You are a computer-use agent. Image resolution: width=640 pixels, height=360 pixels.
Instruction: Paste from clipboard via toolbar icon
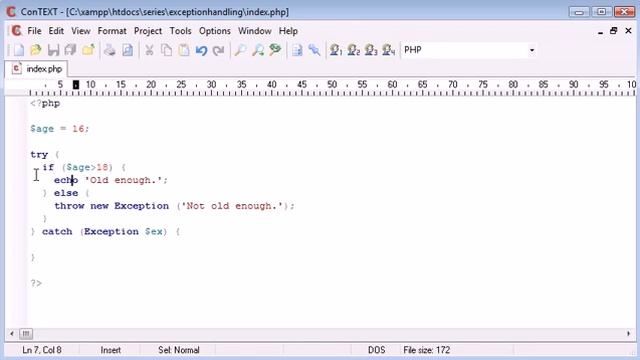pos(184,50)
